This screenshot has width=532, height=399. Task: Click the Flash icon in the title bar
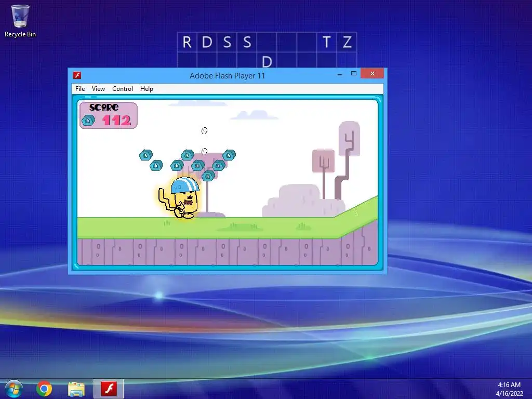coord(77,75)
